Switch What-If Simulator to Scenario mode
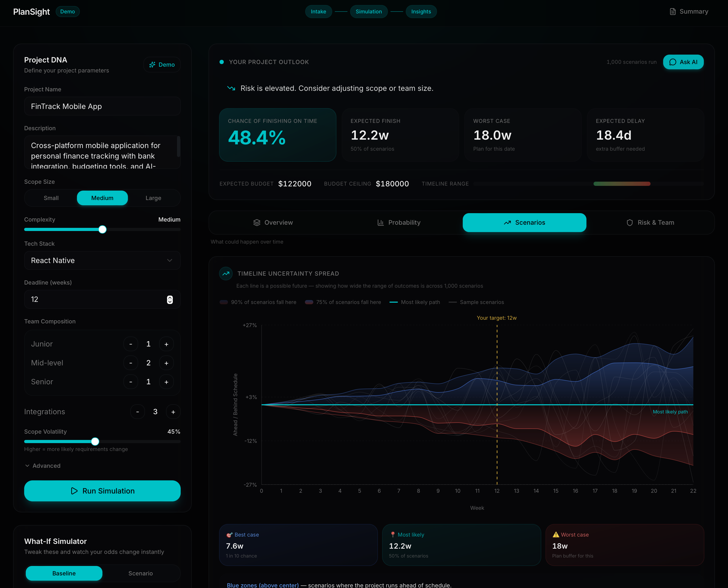728x588 pixels. [x=140, y=573]
